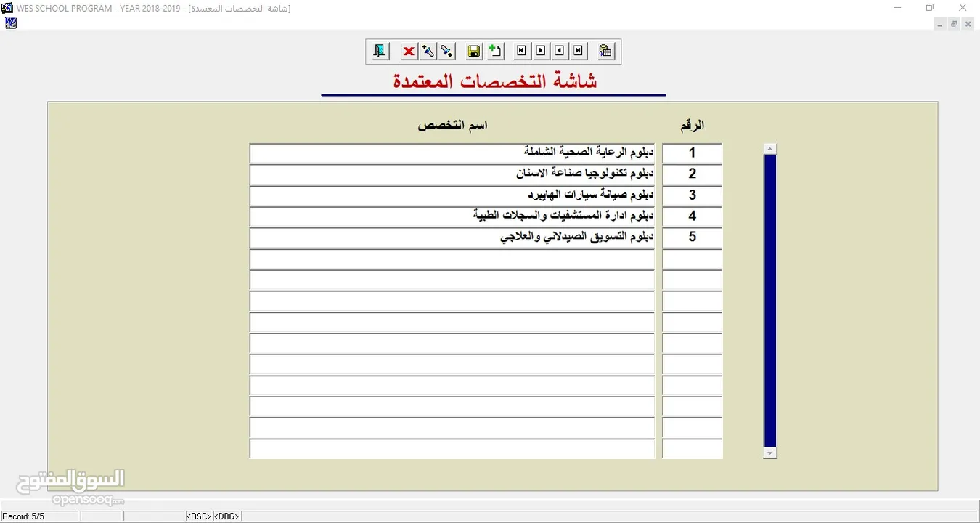
Task: Select the number field containing 2
Action: point(693,174)
